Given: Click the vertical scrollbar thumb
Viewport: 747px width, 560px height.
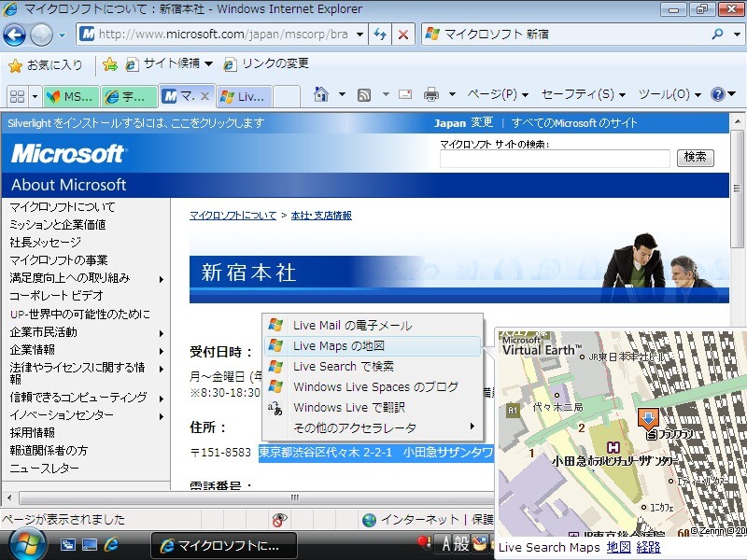Looking at the screenshot, I should point(737,189).
